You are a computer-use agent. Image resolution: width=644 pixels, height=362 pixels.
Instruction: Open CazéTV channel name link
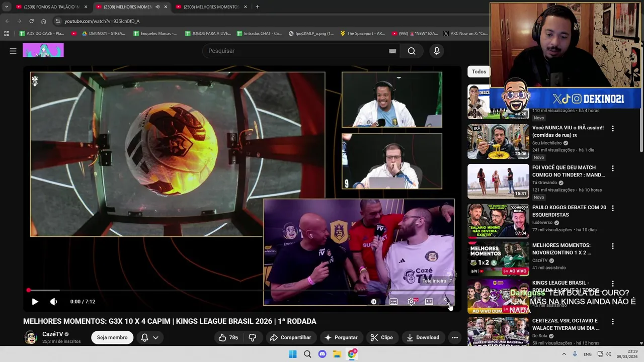point(52,334)
